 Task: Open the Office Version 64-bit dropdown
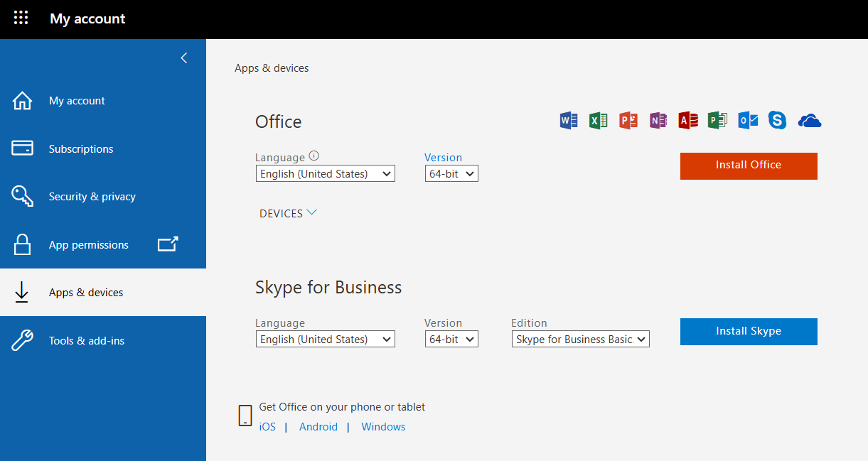(x=451, y=174)
